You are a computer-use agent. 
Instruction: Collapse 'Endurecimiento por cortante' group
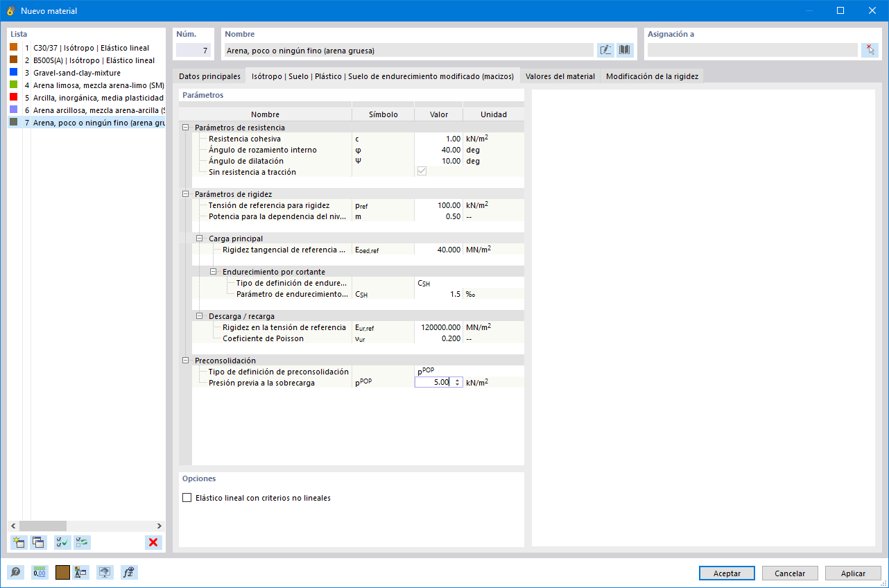214,272
